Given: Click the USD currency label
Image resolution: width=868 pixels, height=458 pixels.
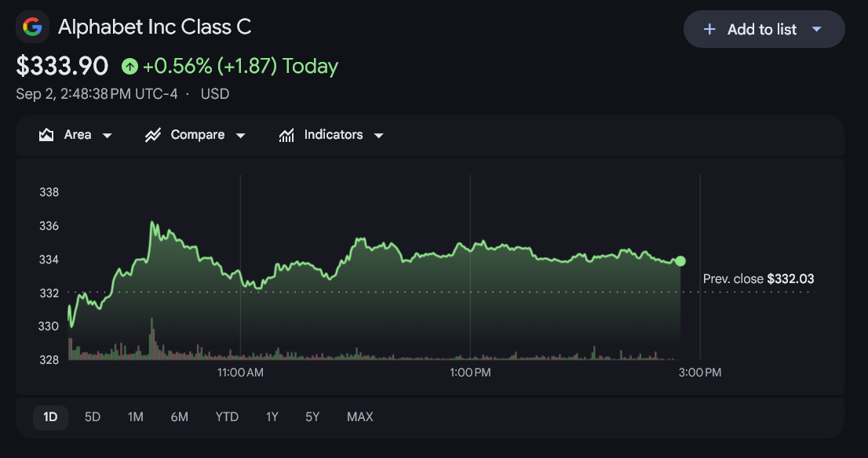Looking at the screenshot, I should coord(215,94).
